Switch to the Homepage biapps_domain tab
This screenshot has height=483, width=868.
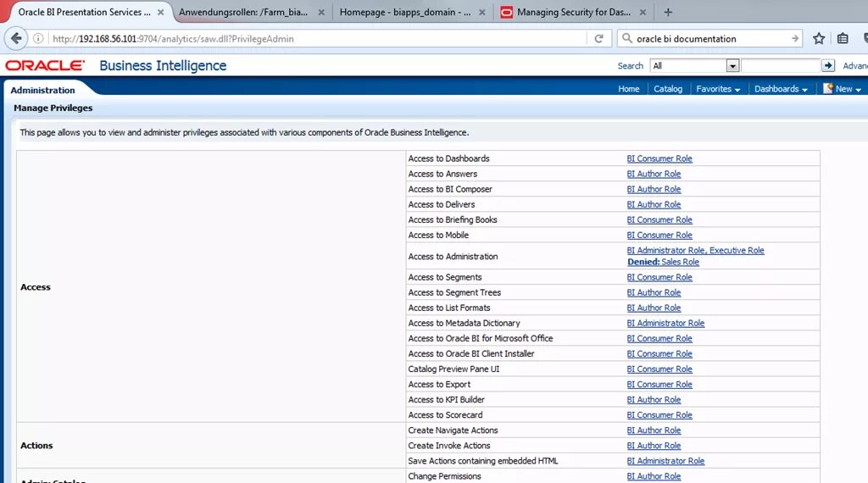tap(405, 12)
